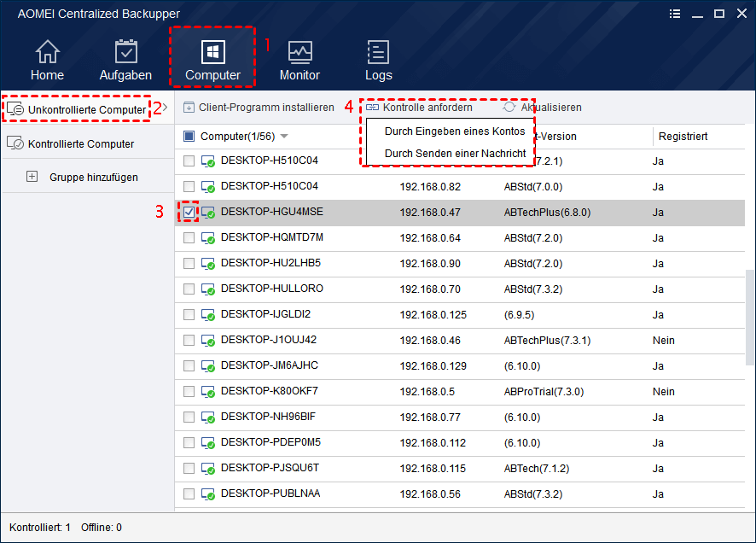This screenshot has height=543, width=756.
Task: Click the plus icon beside Gruppe hinzufügen
Action: (32, 177)
